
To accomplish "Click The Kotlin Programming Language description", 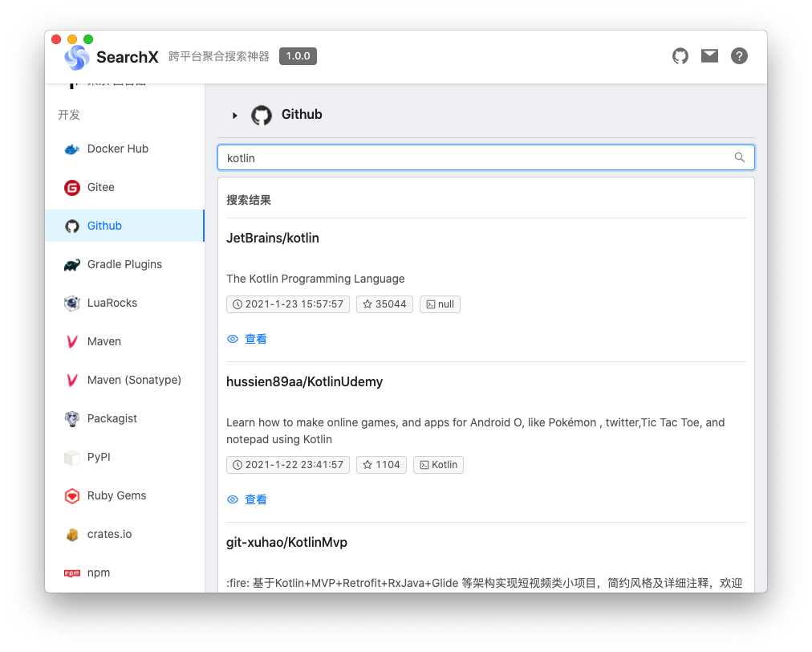I will pos(315,279).
